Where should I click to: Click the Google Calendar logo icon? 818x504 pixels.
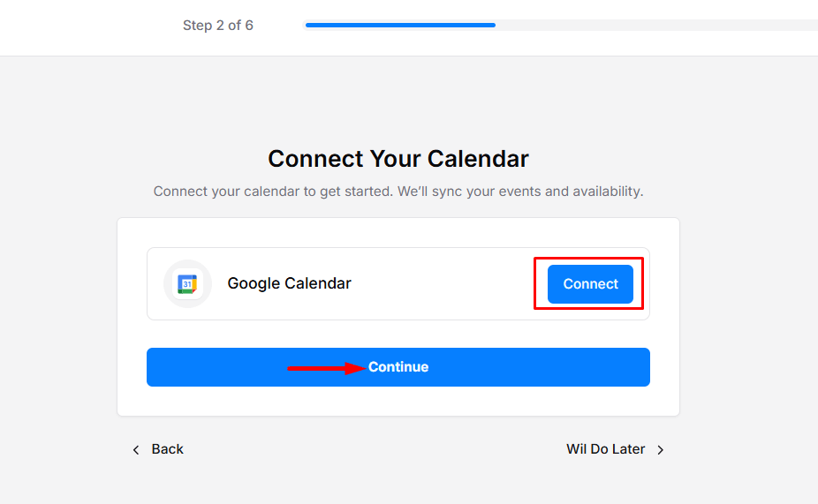[x=187, y=284]
